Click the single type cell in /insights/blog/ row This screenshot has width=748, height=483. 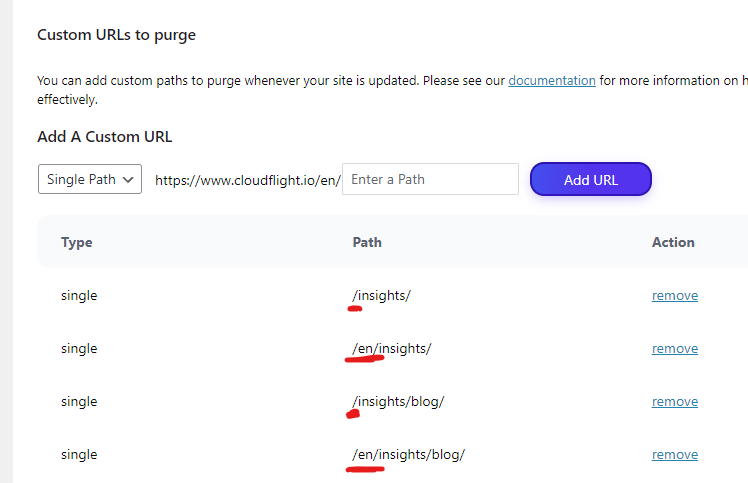tap(79, 402)
